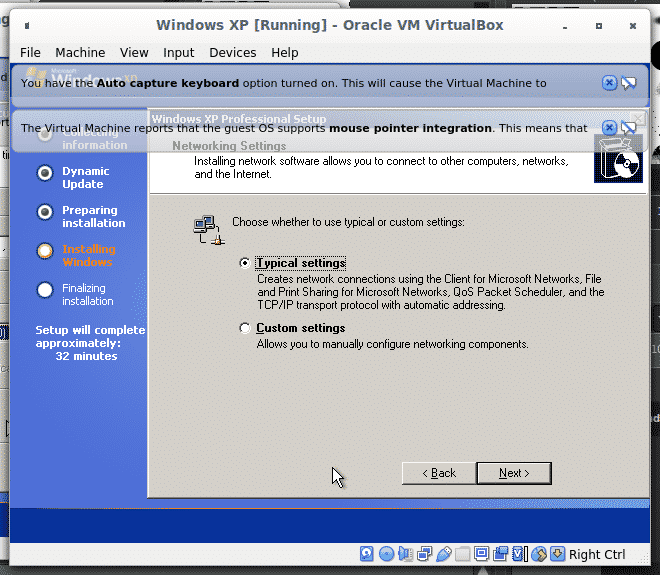Screen dimensions: 660x575
Task: Open the Help menu
Action: (285, 53)
